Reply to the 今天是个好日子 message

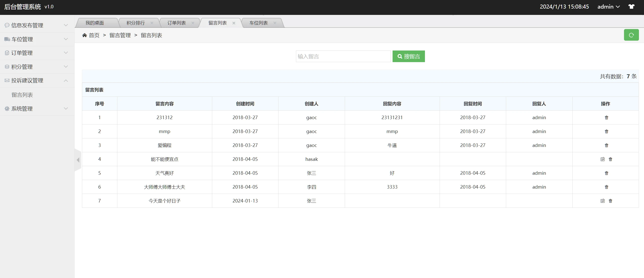[x=603, y=201]
